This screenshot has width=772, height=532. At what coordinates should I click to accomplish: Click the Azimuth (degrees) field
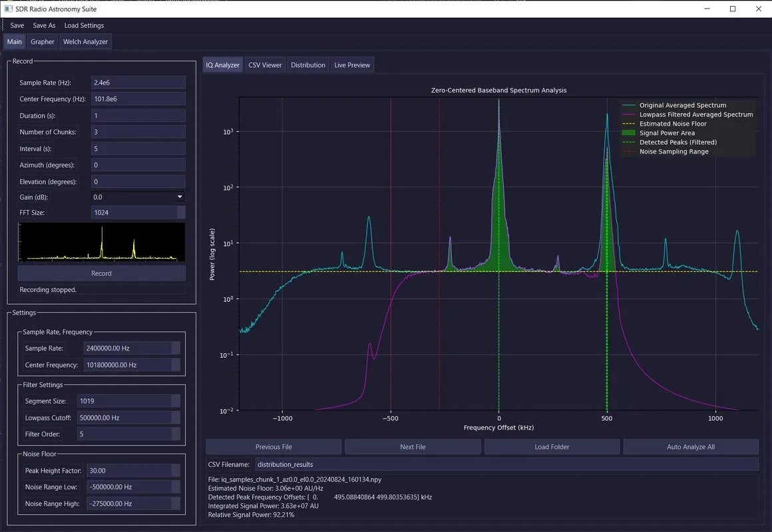coord(138,165)
